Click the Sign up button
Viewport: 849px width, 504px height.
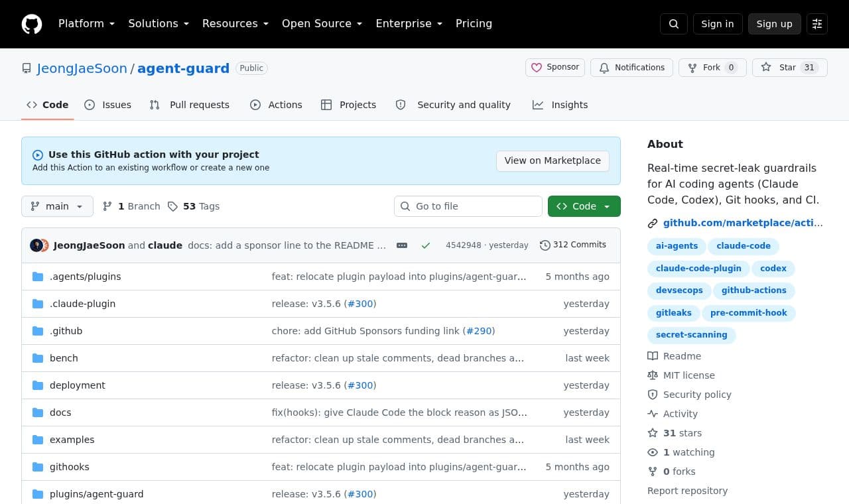(775, 24)
